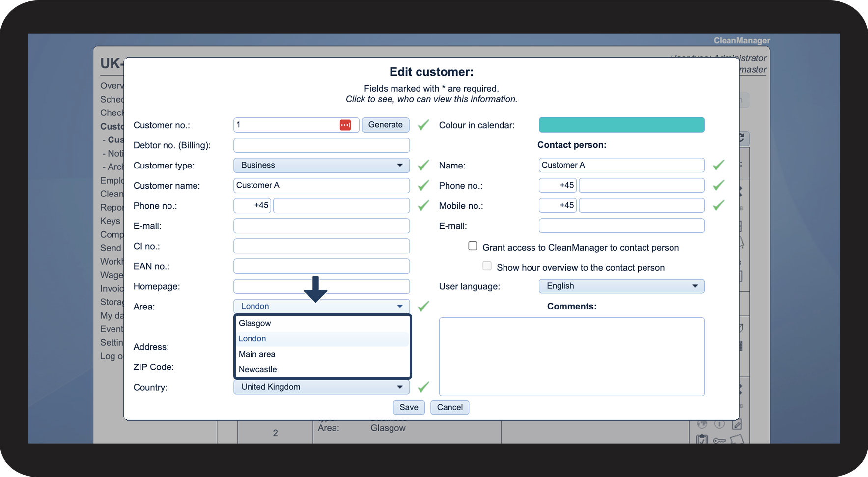Viewport: 868px width, 477px height.
Task: Click the key icon in customer row
Action: (x=719, y=440)
